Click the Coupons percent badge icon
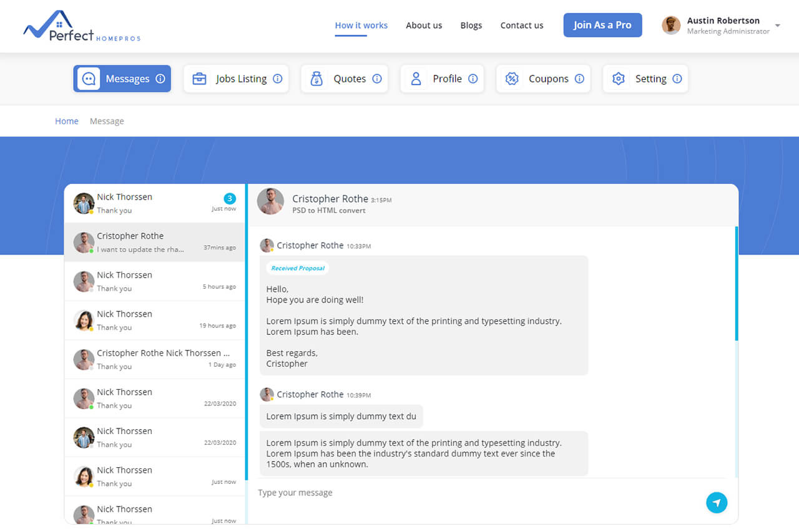 [x=512, y=79]
